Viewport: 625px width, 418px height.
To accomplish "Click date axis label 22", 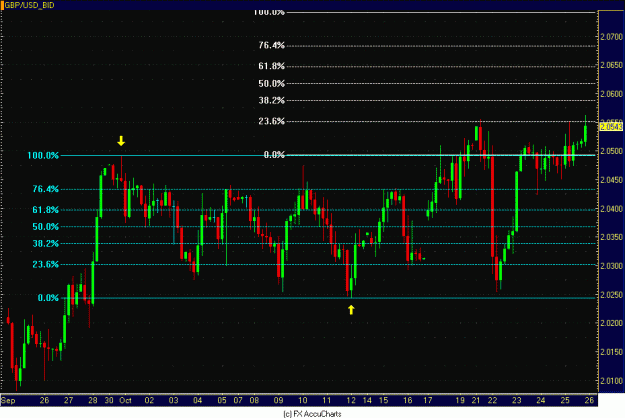I will (492, 400).
